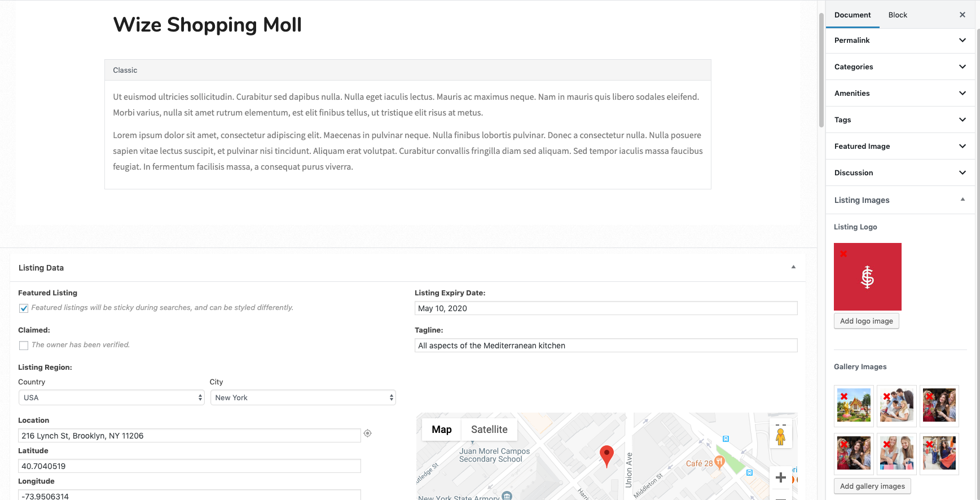Click the Add gallery images button
This screenshot has height=500, width=980.
[872, 486]
